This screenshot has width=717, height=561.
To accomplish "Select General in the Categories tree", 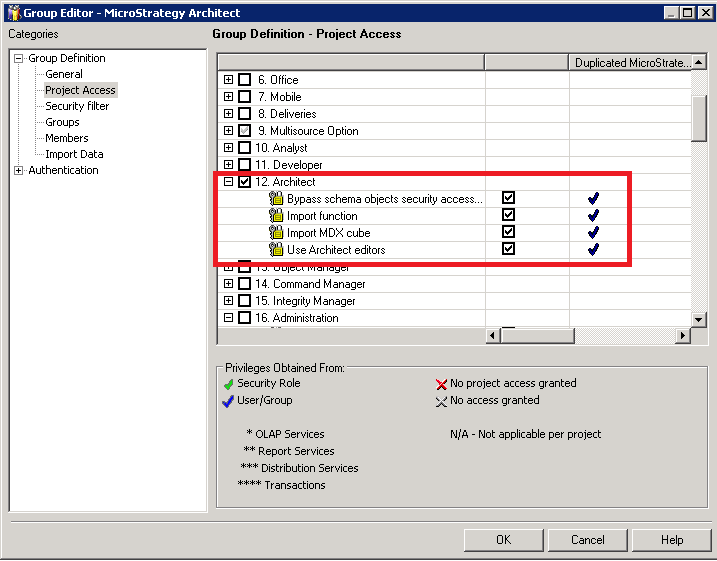I will [x=64, y=74].
